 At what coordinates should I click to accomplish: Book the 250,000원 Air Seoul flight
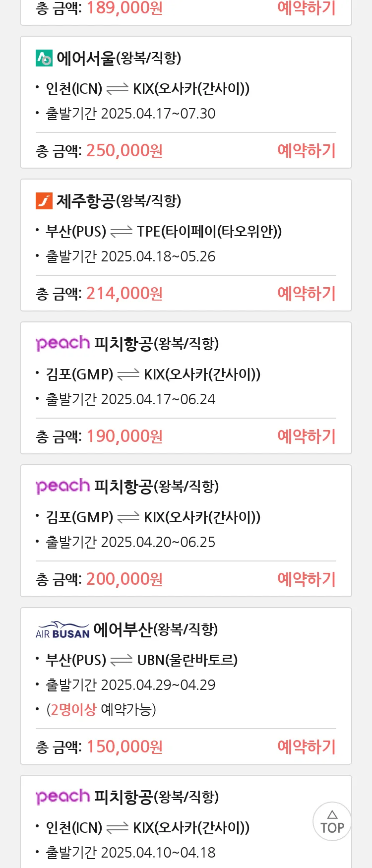[307, 150]
